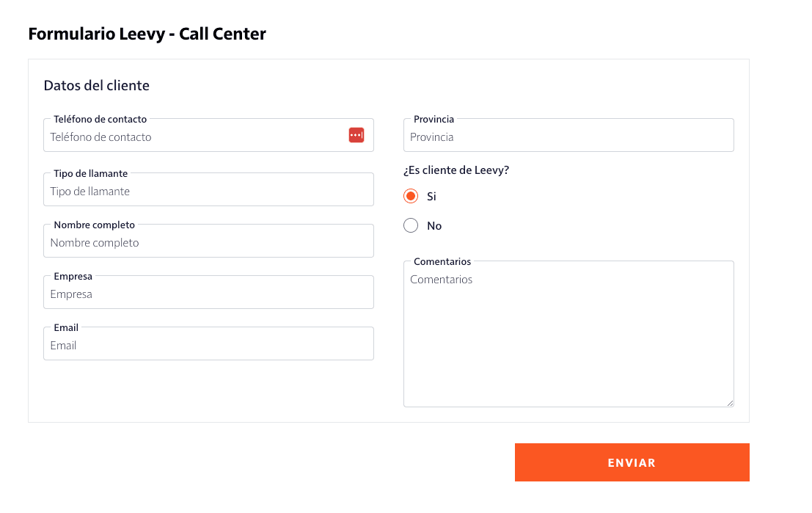Click the "Si" option text label
Screen dimensions: 812x513
tap(431, 197)
